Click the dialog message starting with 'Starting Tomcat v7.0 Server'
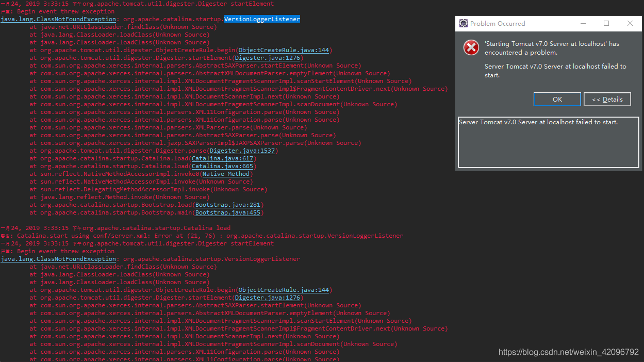644x362 pixels. coord(552,48)
